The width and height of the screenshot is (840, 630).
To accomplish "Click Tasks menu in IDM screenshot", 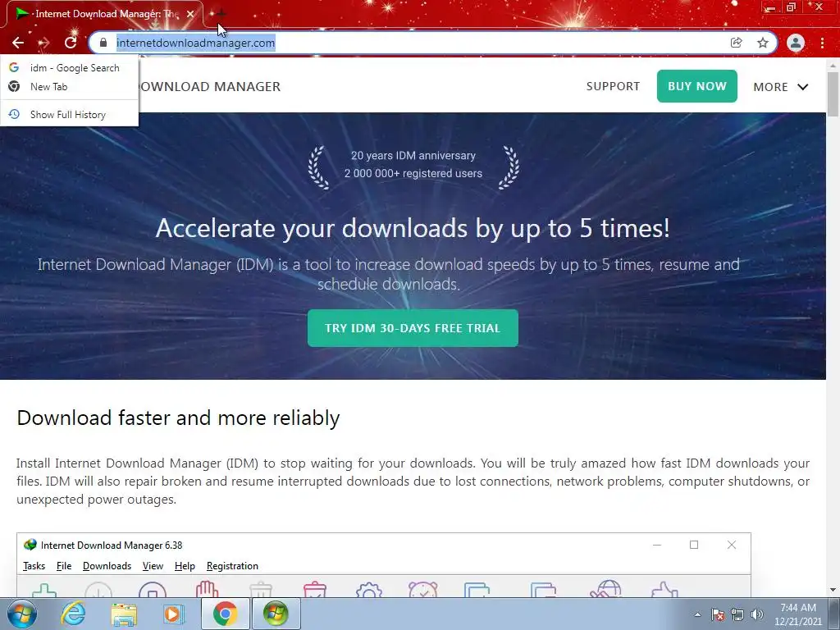I will [x=34, y=566].
